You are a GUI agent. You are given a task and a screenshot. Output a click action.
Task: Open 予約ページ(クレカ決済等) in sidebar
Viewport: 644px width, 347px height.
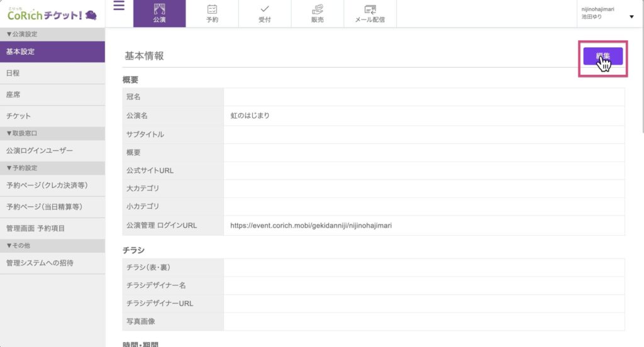[x=47, y=185]
